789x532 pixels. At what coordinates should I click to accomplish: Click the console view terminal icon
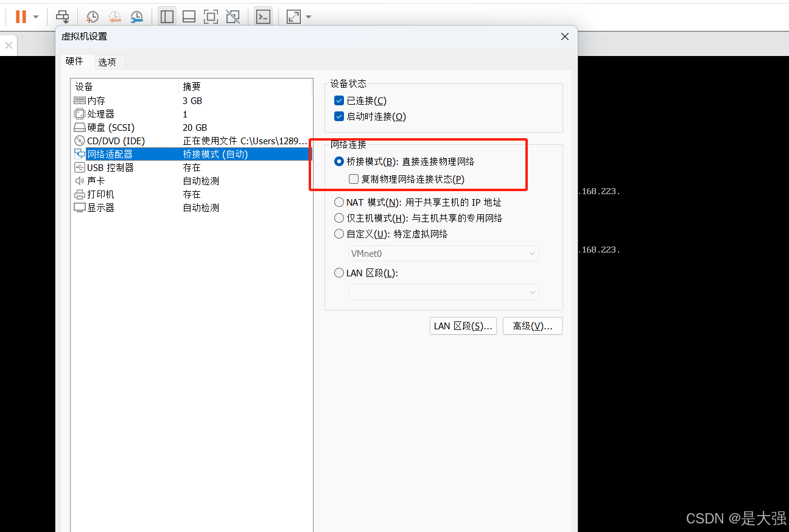click(x=263, y=16)
